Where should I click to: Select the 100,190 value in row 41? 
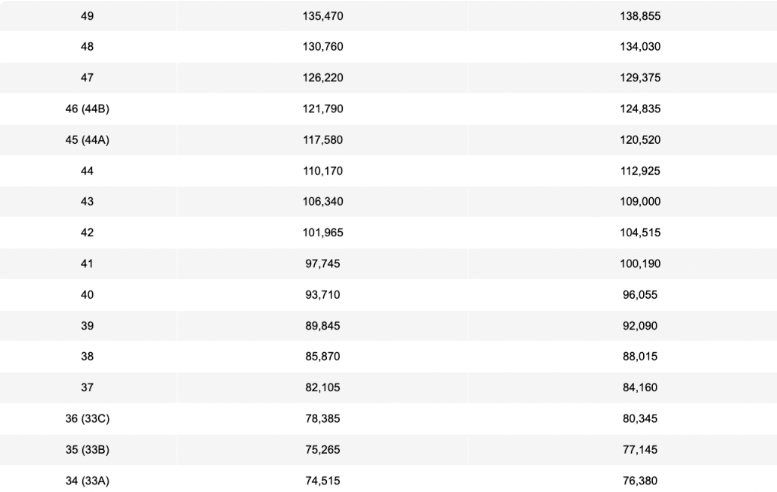pyautogui.click(x=640, y=264)
